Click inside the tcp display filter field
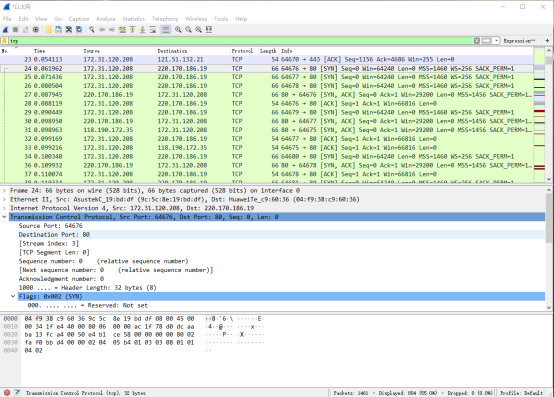554x397 pixels. (240, 41)
